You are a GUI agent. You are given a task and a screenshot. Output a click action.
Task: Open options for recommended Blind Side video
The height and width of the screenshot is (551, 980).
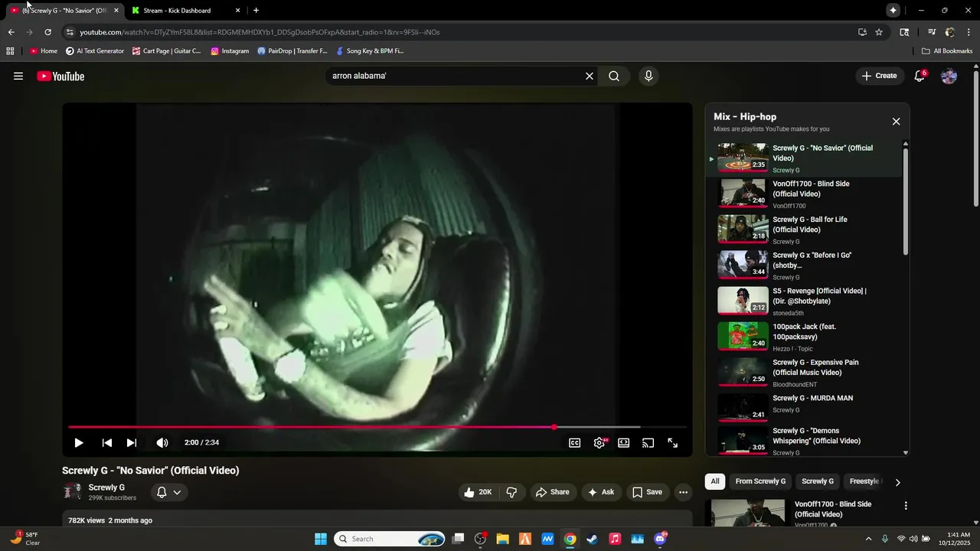pos(906,506)
